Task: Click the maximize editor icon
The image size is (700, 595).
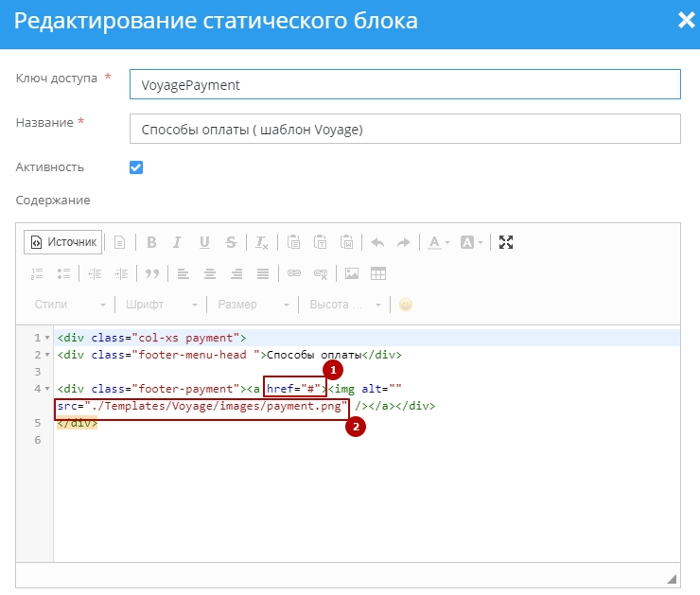Action: pos(506,242)
